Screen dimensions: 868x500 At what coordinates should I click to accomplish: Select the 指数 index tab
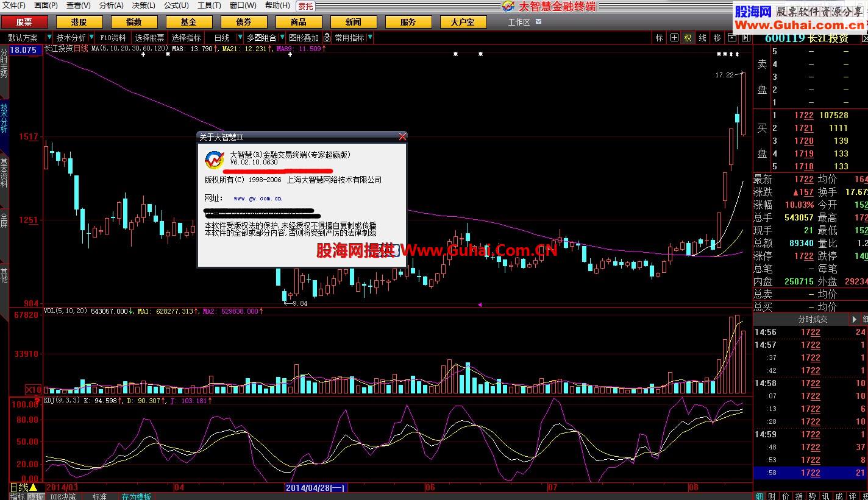click(x=134, y=22)
